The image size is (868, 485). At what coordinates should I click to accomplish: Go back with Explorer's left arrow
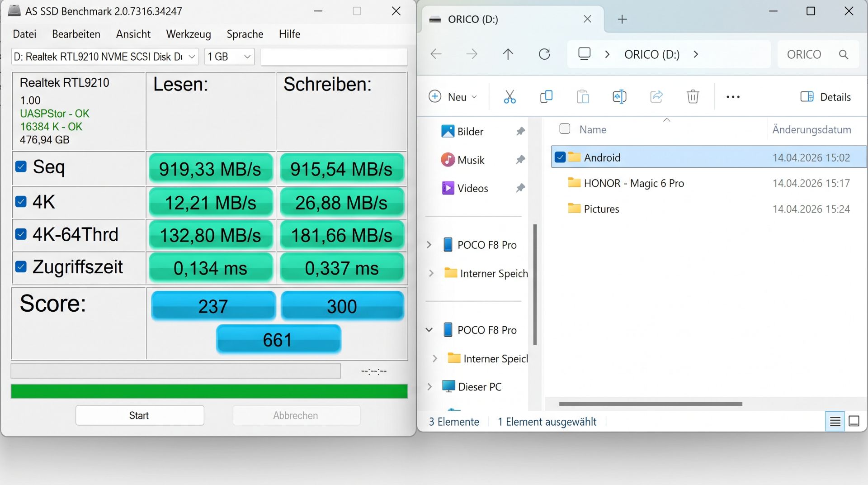click(436, 54)
